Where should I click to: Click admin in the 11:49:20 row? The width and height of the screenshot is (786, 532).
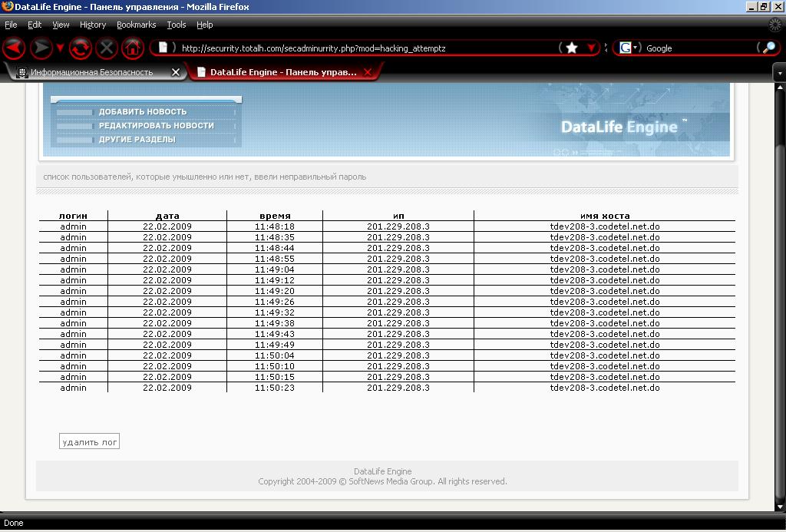tap(73, 291)
